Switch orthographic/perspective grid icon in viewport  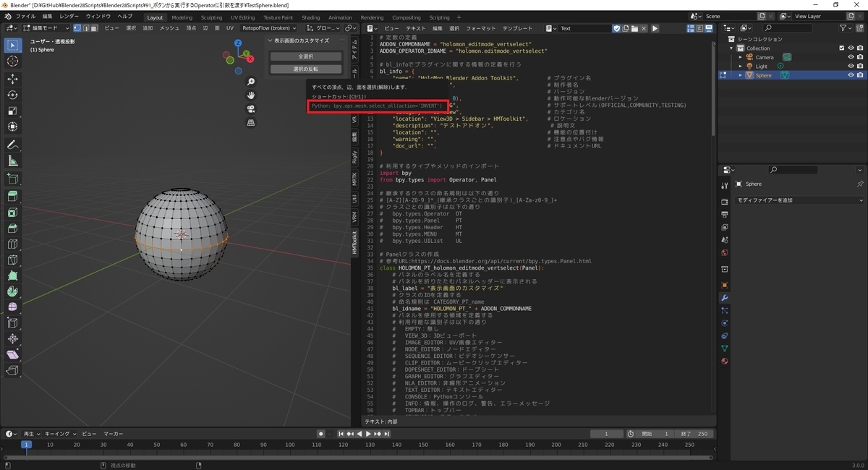click(x=251, y=123)
